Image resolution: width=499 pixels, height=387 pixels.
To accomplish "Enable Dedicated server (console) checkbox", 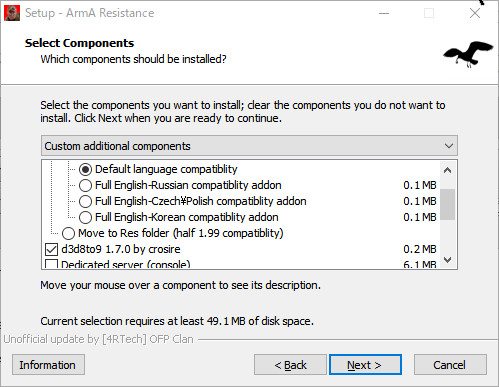I will [x=51, y=264].
